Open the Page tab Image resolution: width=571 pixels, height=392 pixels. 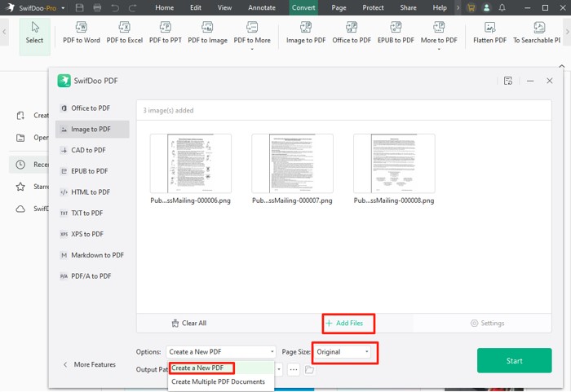pyautogui.click(x=339, y=7)
